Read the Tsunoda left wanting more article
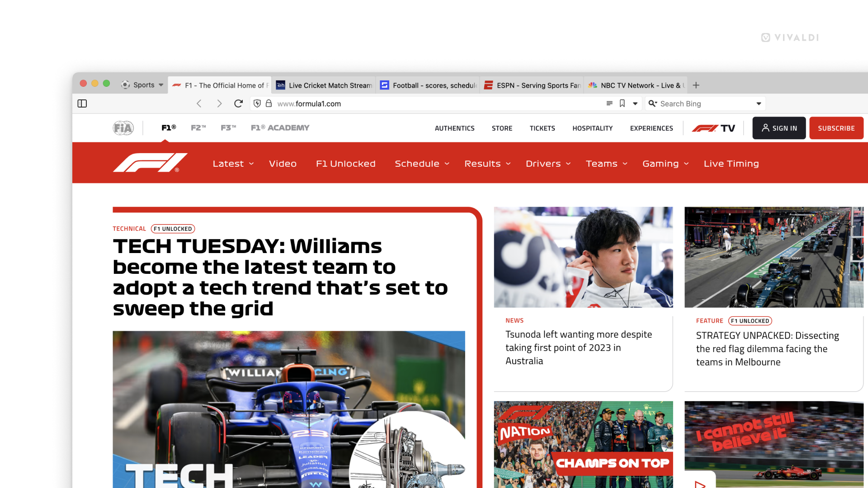 coord(579,347)
